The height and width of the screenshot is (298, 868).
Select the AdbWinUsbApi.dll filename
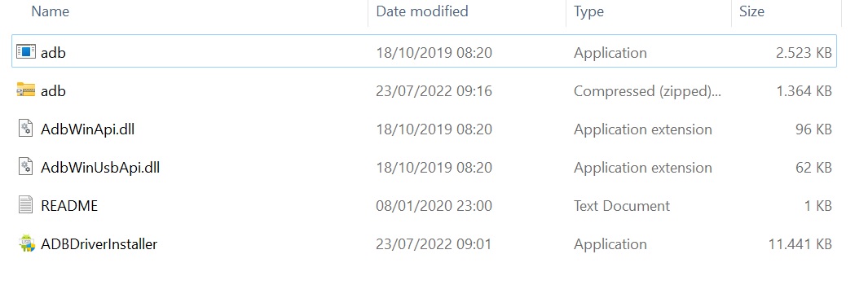[100, 167]
